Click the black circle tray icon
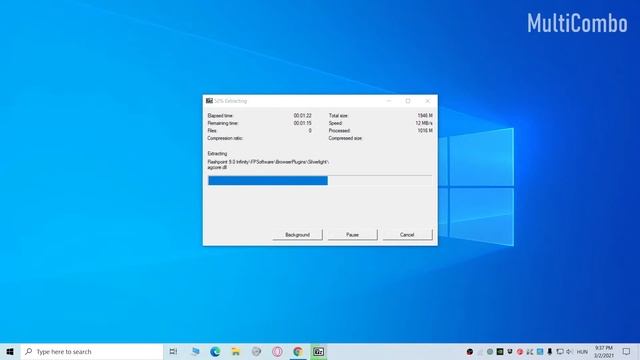 [x=469, y=351]
